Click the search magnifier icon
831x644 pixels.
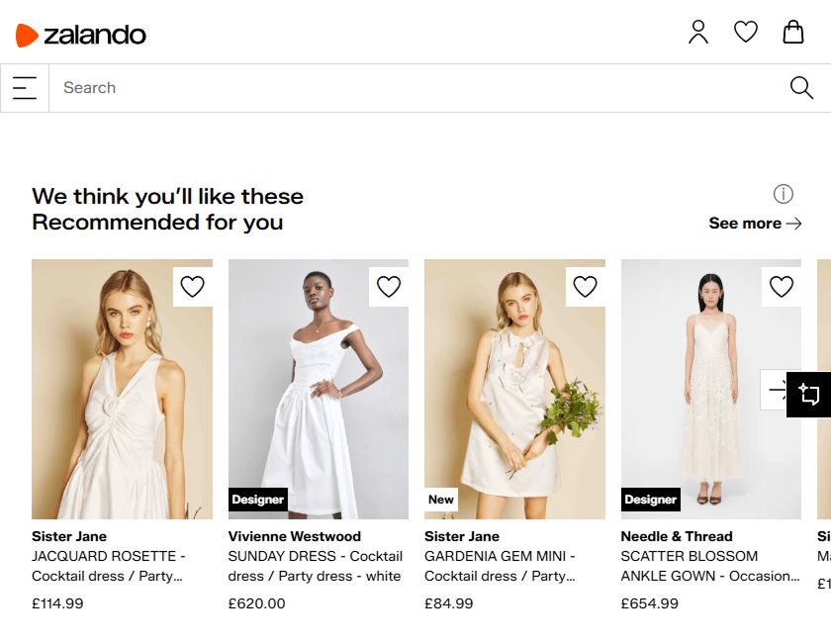click(800, 87)
